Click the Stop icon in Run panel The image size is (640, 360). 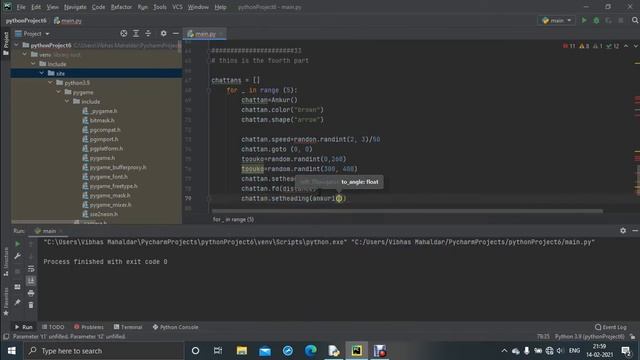[x=17, y=271]
